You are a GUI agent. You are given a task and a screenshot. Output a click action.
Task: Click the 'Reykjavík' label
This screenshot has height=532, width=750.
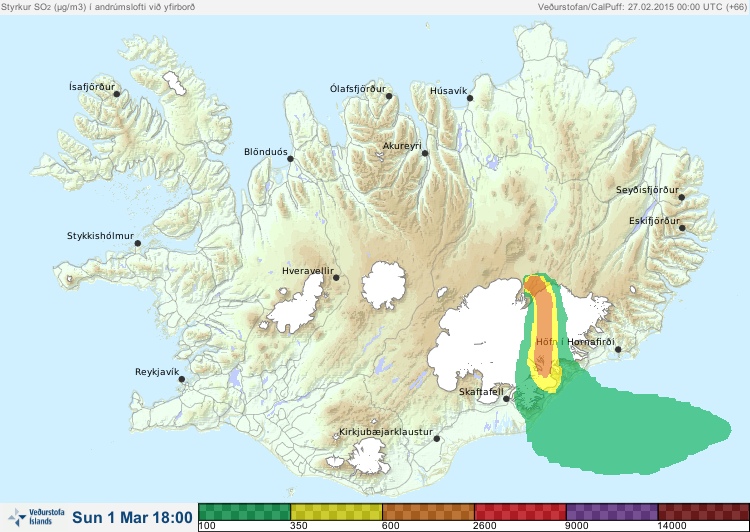(x=157, y=372)
